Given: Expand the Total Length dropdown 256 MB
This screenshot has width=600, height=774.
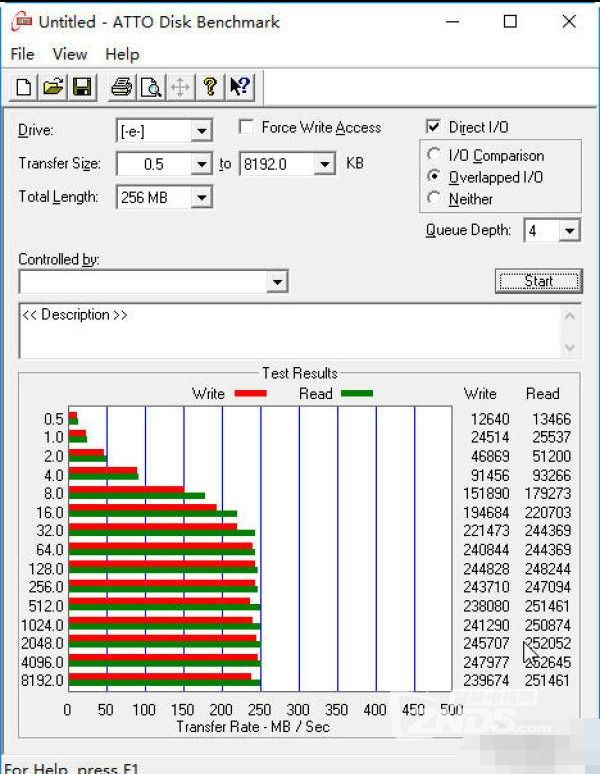Looking at the screenshot, I should 201,197.
